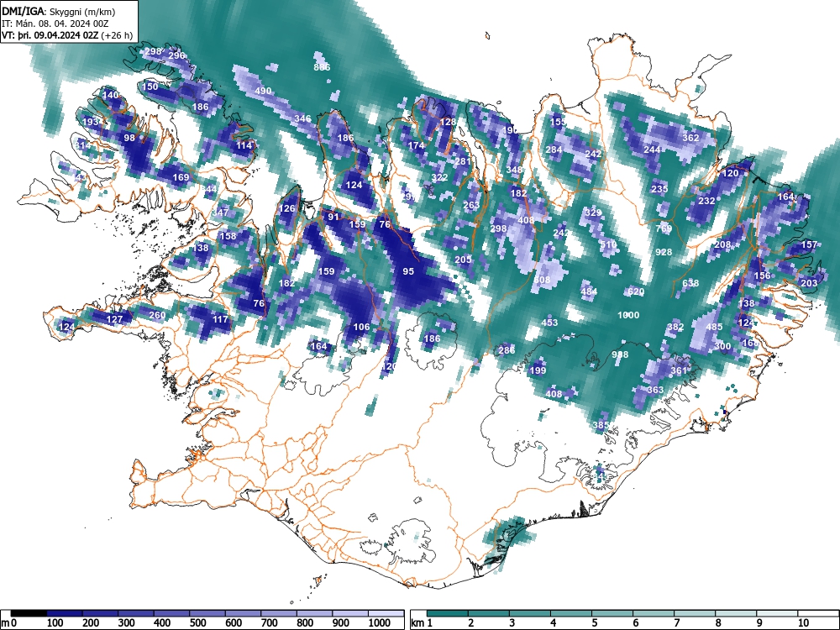Click the visibility value 106 on the map
The image size is (840, 630).
point(361,327)
